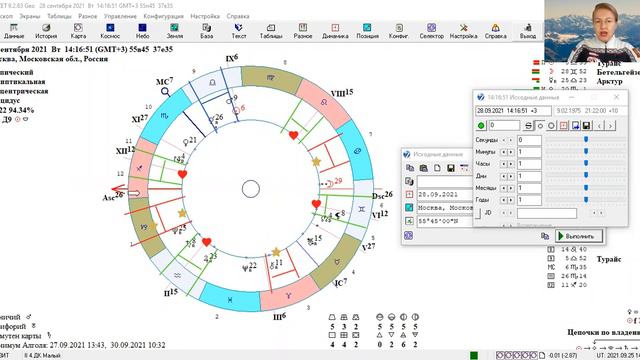Toggle the small circle mode button
640x360 pixels.
click(540, 126)
